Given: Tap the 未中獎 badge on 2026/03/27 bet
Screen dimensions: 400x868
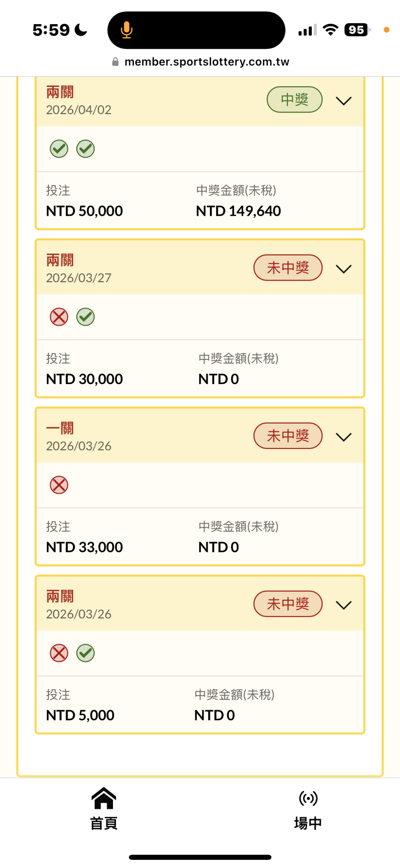Looking at the screenshot, I should click(288, 268).
